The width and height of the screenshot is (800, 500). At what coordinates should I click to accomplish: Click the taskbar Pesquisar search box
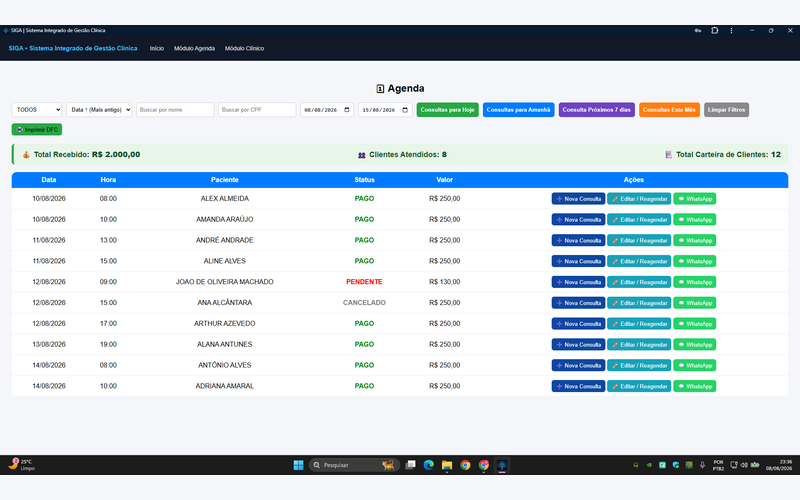(x=354, y=465)
